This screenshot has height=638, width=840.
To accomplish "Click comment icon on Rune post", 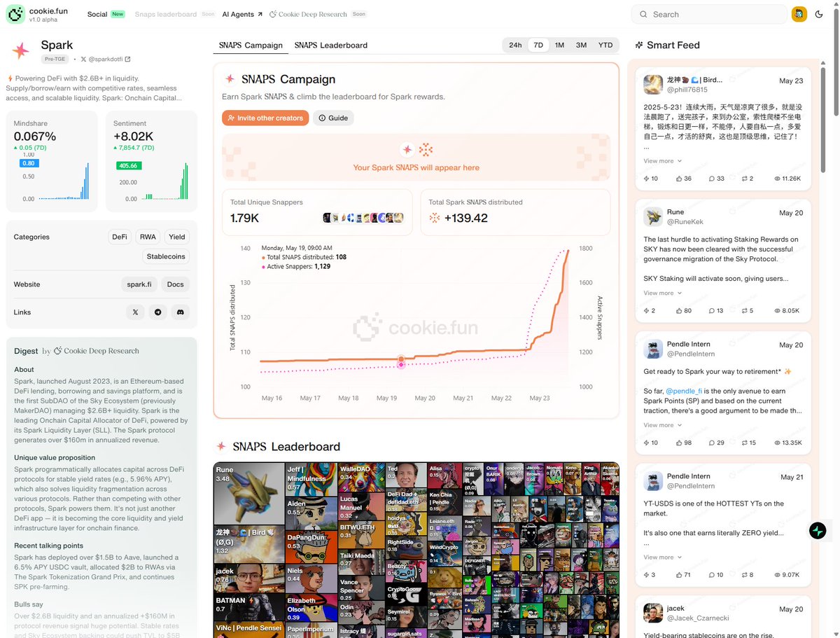I will (x=711, y=311).
